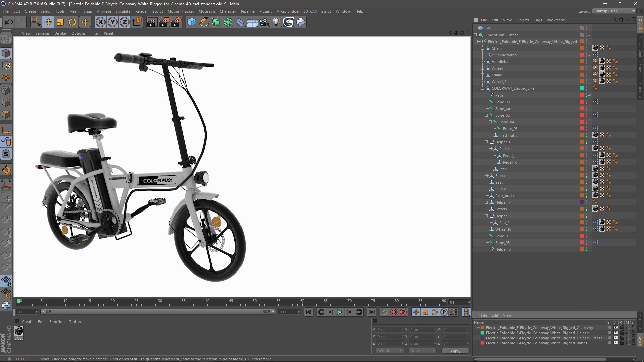Viewport: 644px width, 362px height.
Task: Open Object Manager Tags menu
Action: pyautogui.click(x=538, y=20)
